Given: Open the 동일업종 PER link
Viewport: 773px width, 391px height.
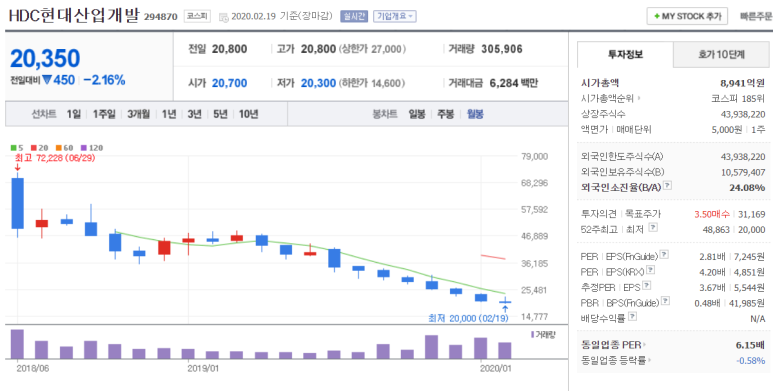Looking at the screenshot, I should click(x=611, y=345).
